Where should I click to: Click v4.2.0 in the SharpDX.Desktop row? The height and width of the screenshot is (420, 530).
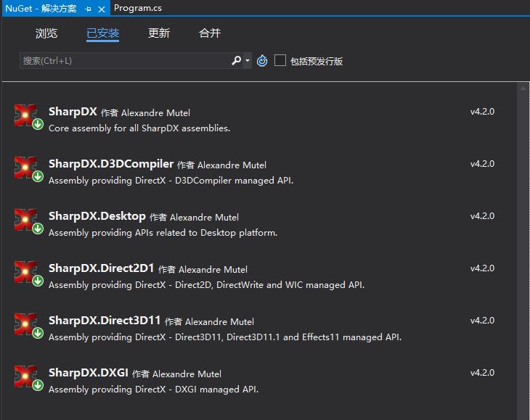pyautogui.click(x=482, y=216)
